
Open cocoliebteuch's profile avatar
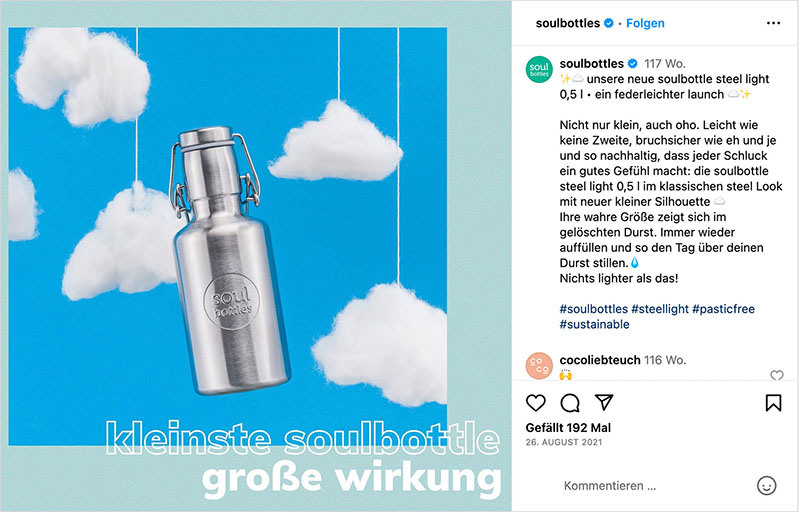click(x=539, y=366)
